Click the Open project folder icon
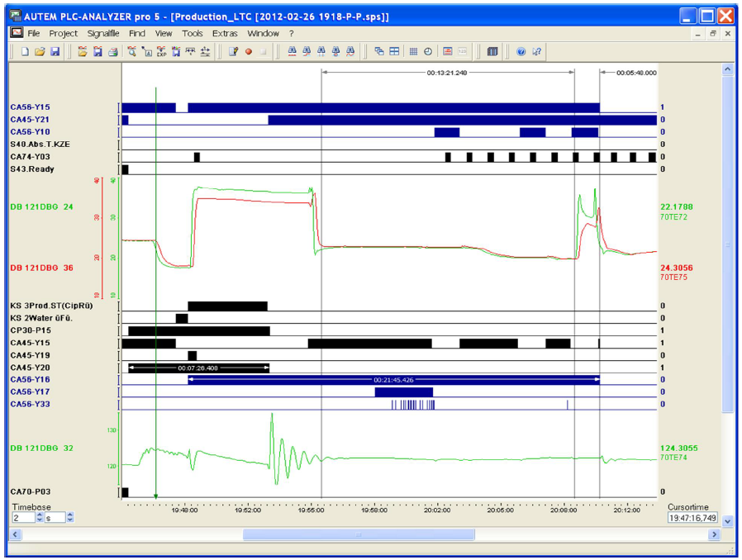This screenshot has width=742, height=560. pos(40,51)
